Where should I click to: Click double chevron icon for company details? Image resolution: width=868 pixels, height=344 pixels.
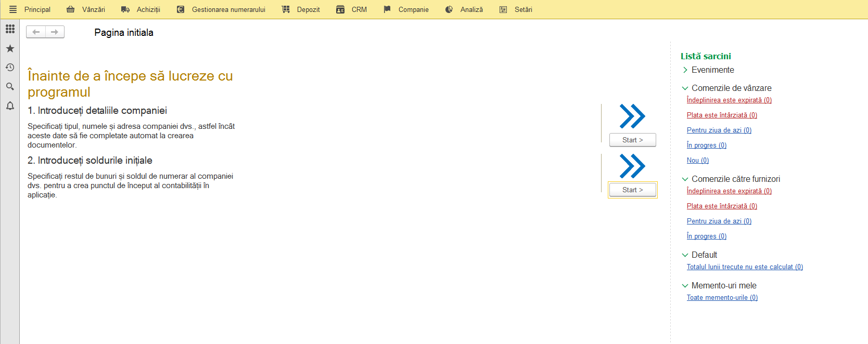[x=632, y=116]
